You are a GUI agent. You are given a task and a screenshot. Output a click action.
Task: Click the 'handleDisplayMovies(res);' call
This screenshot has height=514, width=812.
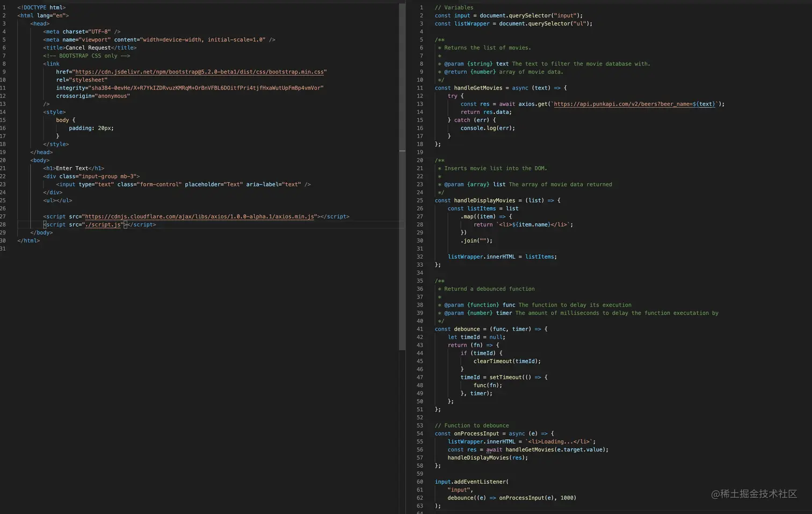488,458
